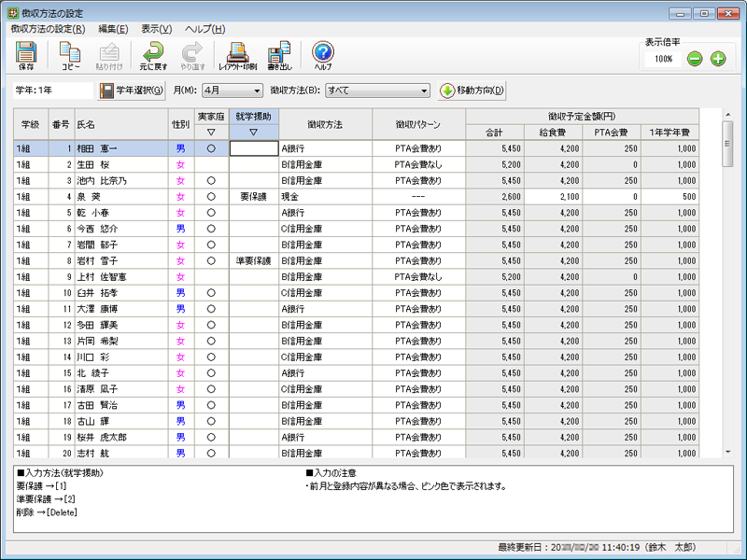Viewport: 747px width, 560px height.
Task: Expand the 就学援助 column filter triangle
Action: 253,133
